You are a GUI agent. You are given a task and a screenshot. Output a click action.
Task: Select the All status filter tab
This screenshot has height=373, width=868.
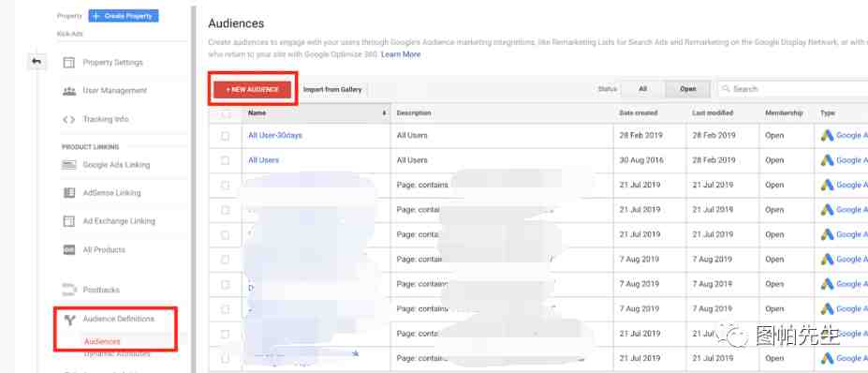(x=642, y=89)
